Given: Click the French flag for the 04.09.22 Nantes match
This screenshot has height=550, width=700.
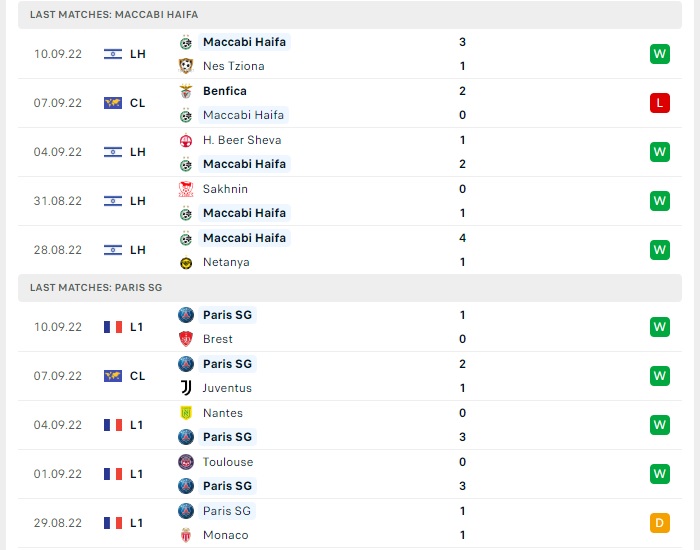Looking at the screenshot, I should pos(113,425).
